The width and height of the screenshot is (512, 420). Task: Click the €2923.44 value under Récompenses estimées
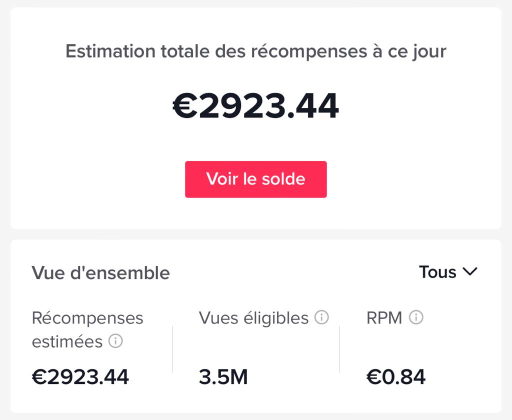tap(80, 376)
